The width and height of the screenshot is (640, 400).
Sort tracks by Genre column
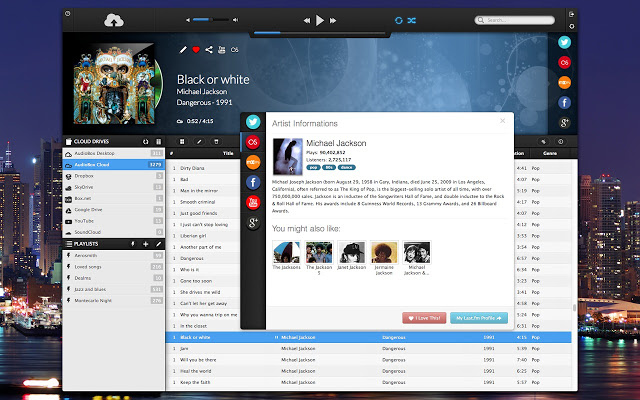click(549, 153)
